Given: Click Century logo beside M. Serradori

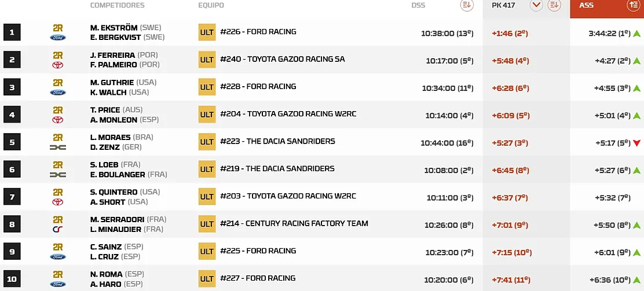Looking at the screenshot, I should [x=58, y=229].
